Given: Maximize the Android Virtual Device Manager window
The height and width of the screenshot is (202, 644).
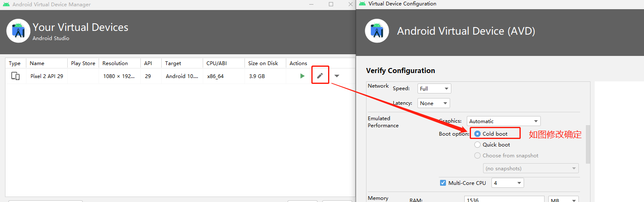Looking at the screenshot, I should (331, 4).
